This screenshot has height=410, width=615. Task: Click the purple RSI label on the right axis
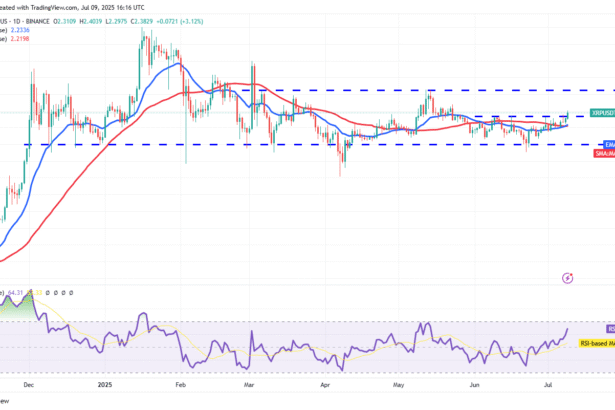coord(609,328)
